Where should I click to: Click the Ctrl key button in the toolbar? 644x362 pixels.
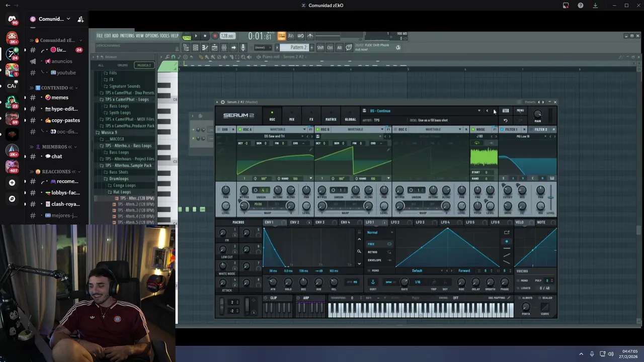330,47
